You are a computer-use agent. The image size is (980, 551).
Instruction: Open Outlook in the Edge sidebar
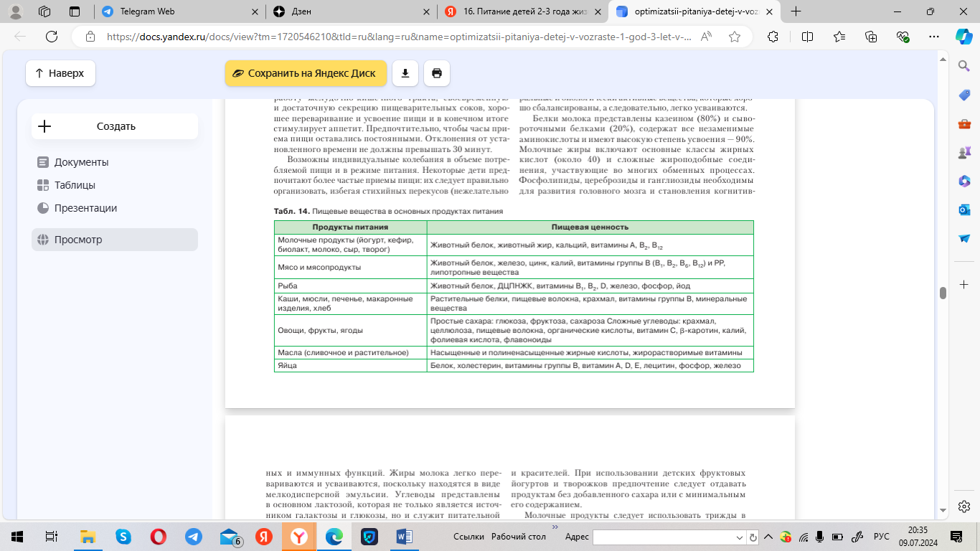coord(964,209)
